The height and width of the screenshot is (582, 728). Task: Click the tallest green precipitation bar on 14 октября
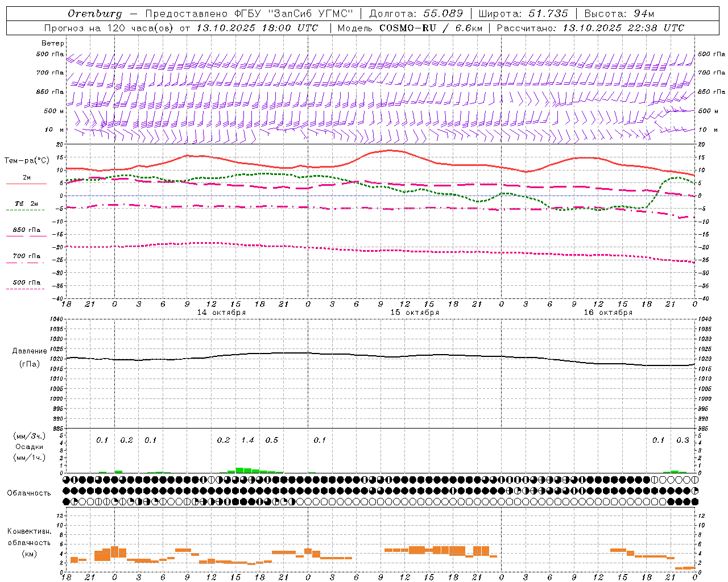pyautogui.click(x=240, y=470)
